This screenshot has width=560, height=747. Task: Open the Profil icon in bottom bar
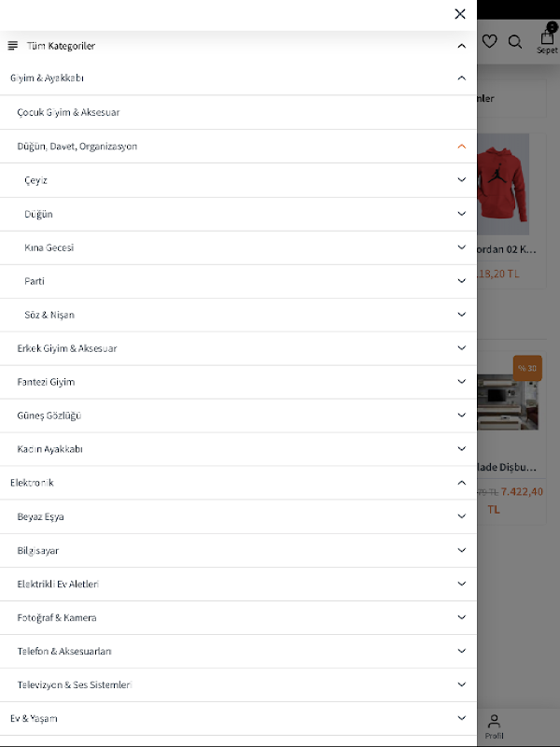[x=494, y=725]
